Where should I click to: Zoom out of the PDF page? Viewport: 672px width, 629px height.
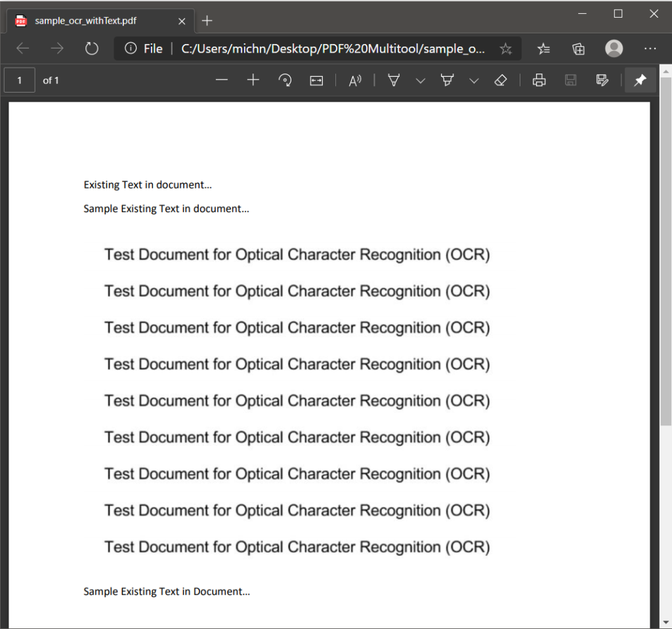[222, 79]
